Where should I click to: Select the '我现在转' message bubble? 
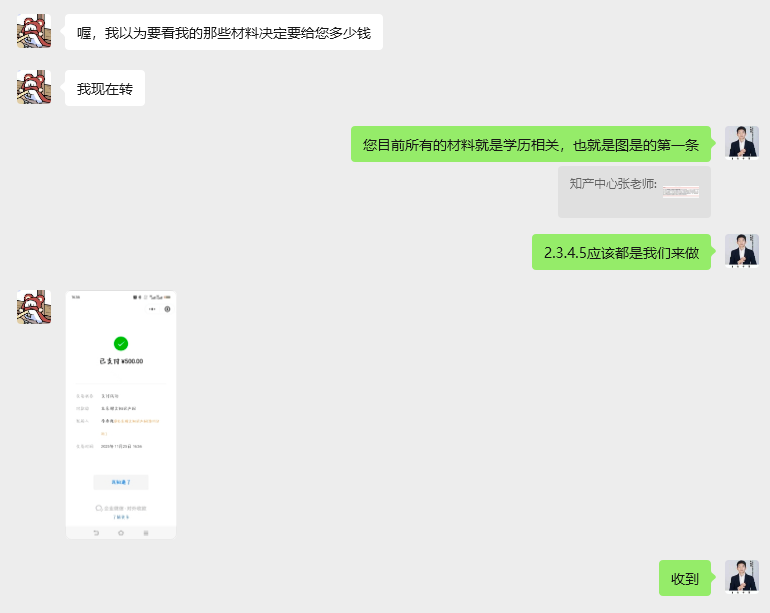105,88
